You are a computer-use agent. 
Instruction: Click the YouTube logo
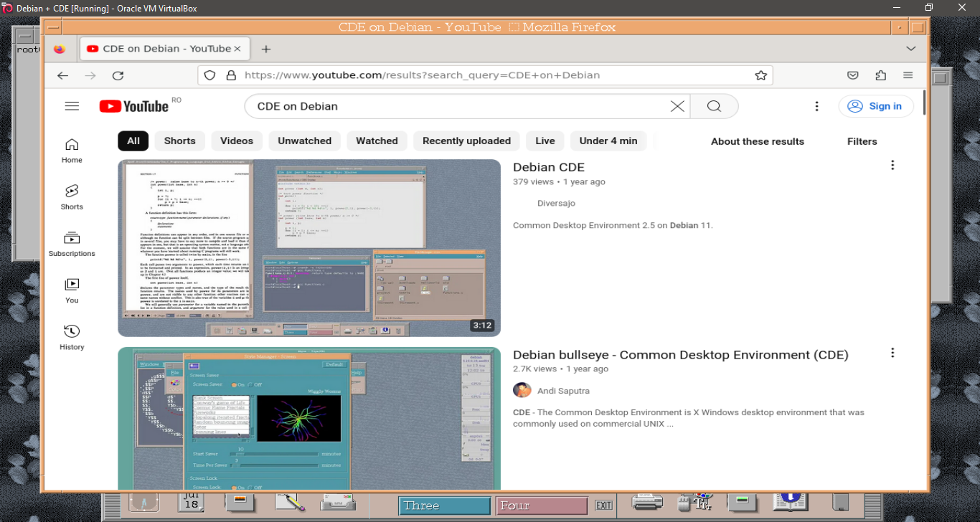click(x=134, y=106)
